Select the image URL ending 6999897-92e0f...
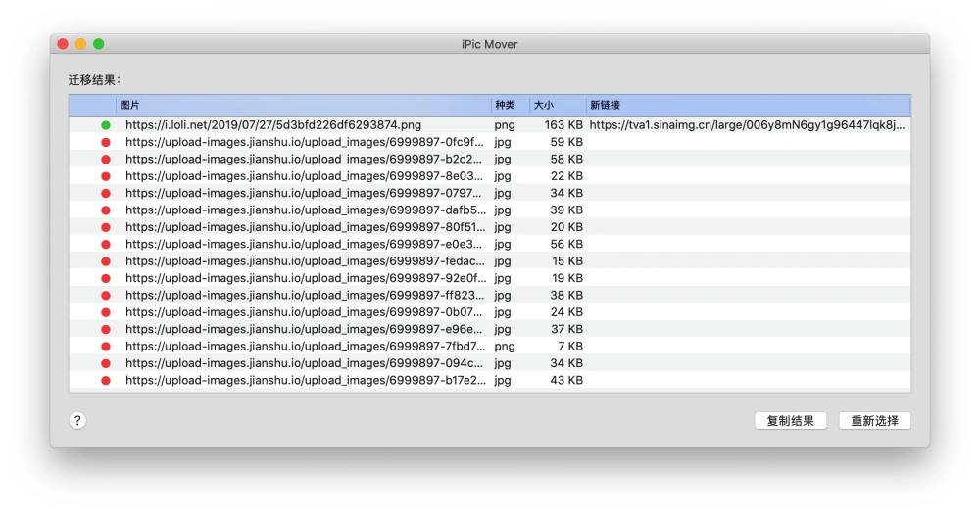 pos(306,278)
